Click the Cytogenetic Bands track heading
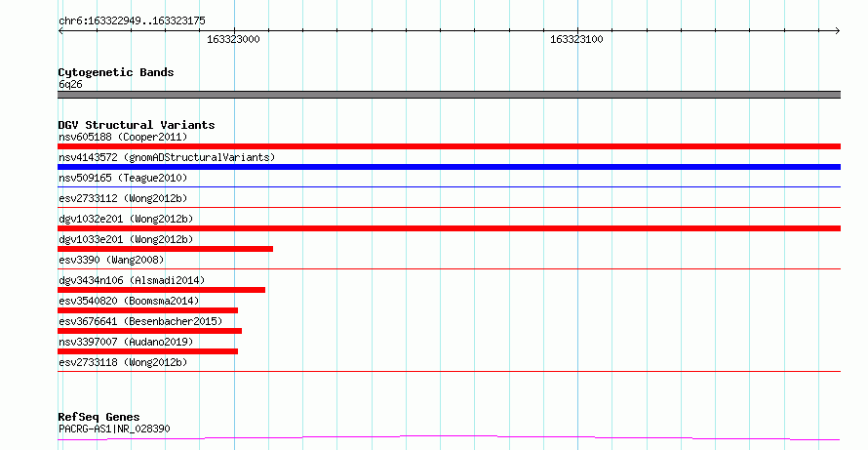Image resolution: width=868 pixels, height=450 pixels. [x=116, y=72]
